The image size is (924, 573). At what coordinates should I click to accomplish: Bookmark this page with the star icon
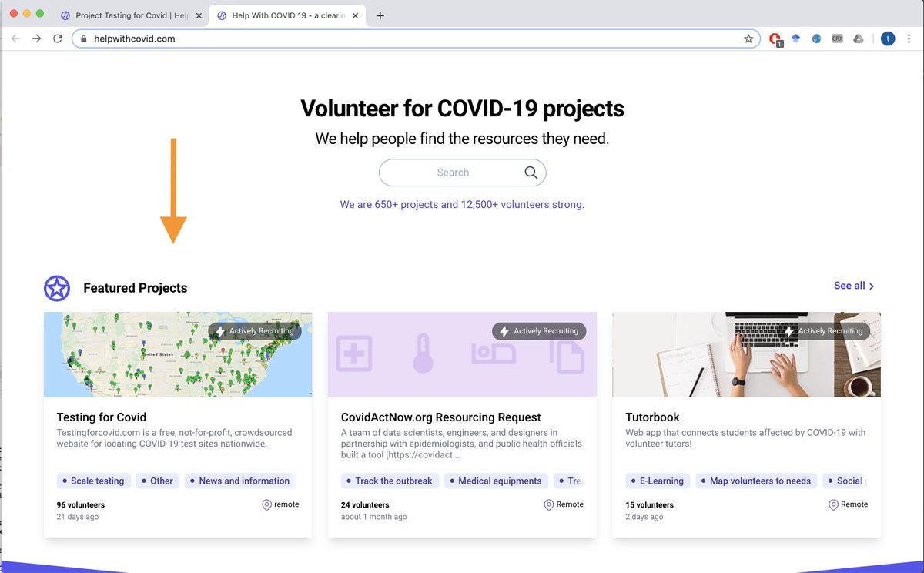coord(748,39)
